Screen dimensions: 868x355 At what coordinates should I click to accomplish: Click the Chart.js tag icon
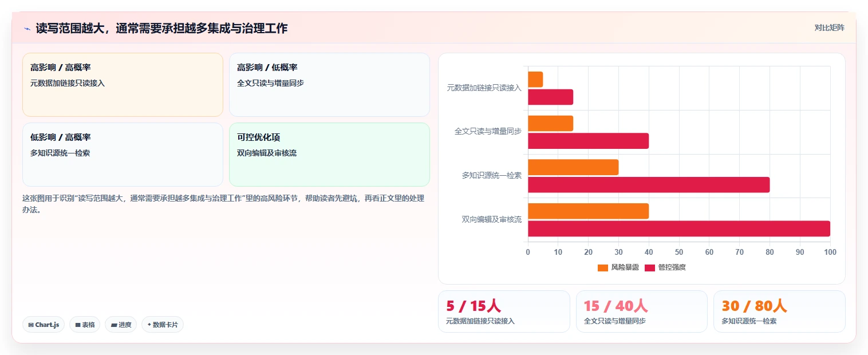tap(31, 325)
